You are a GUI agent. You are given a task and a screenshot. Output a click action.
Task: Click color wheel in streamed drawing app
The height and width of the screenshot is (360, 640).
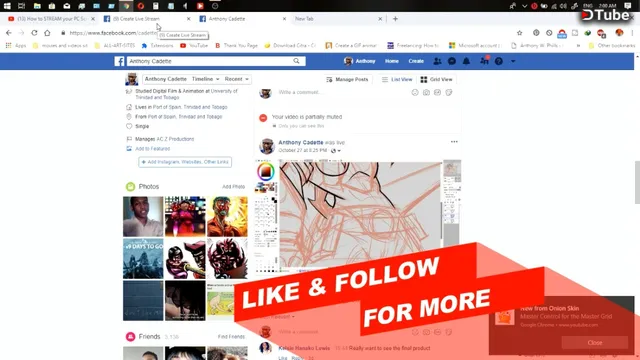[265, 171]
